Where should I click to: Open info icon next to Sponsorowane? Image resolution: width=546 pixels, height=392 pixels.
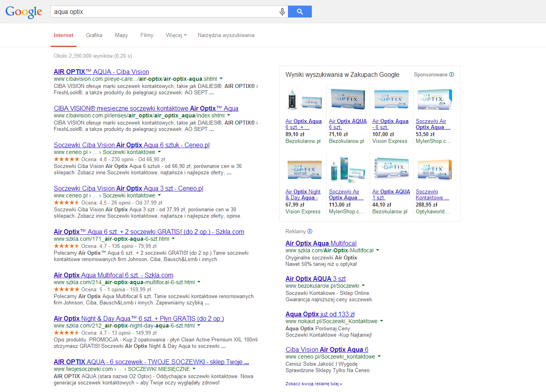point(452,74)
